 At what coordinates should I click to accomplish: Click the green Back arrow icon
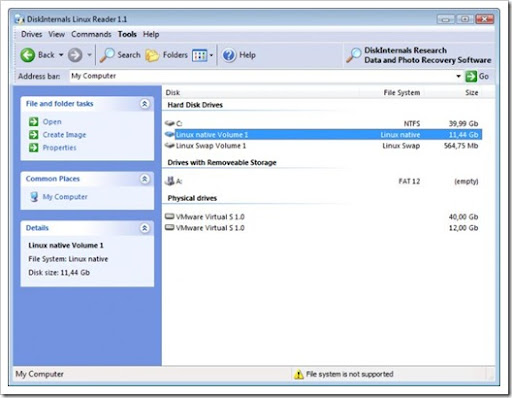point(27,55)
